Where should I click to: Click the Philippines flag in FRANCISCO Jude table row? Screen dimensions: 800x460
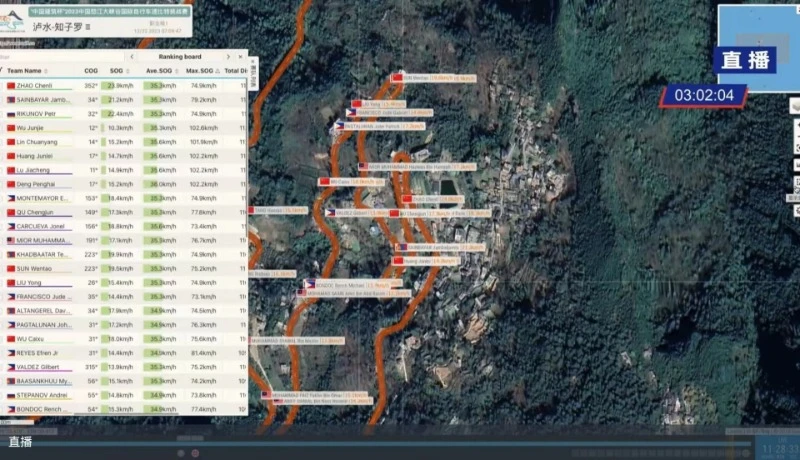pyautogui.click(x=11, y=297)
